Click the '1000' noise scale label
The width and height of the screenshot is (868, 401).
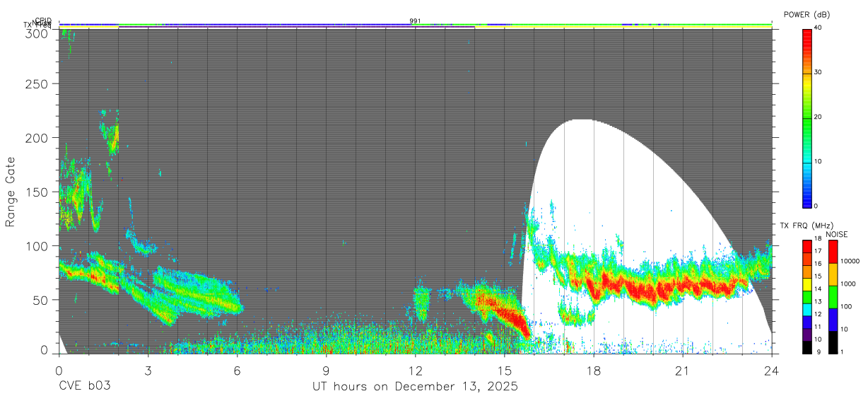click(x=847, y=284)
